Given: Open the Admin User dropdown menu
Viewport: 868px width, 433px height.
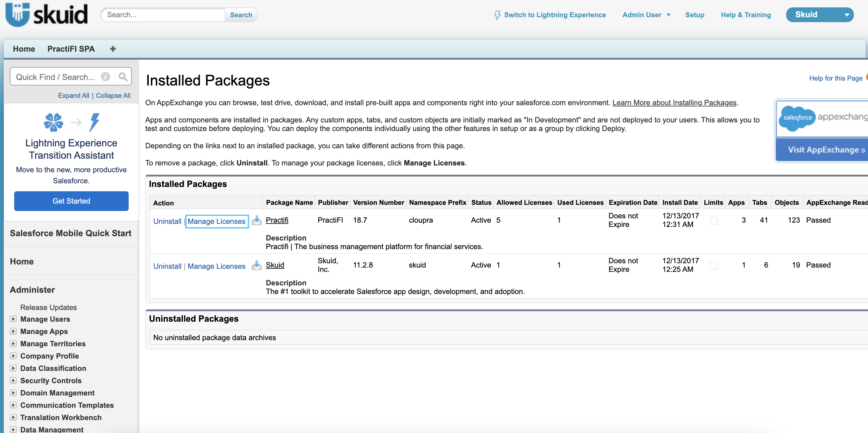Looking at the screenshot, I should (646, 15).
